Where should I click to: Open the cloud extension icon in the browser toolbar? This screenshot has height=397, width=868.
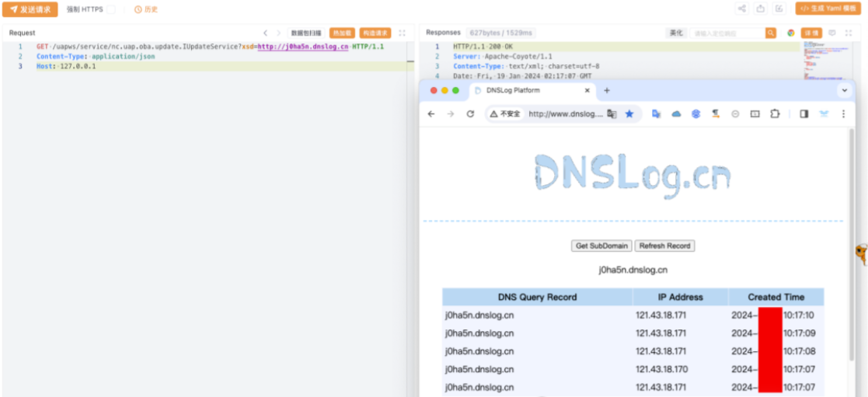click(x=676, y=113)
